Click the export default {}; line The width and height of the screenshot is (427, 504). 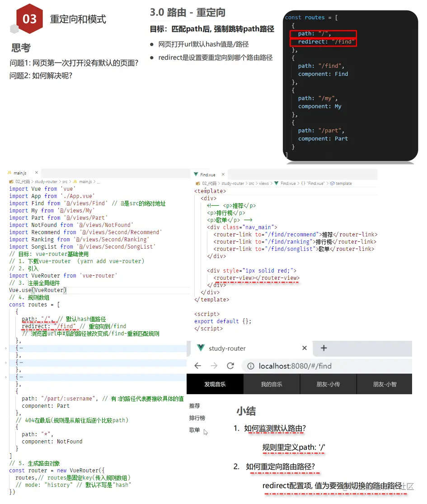point(223,321)
